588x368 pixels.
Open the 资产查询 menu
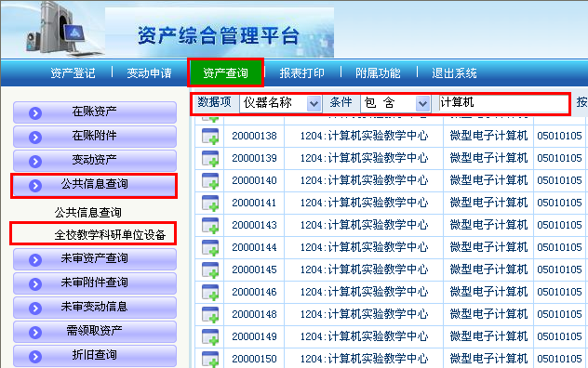[x=225, y=73]
